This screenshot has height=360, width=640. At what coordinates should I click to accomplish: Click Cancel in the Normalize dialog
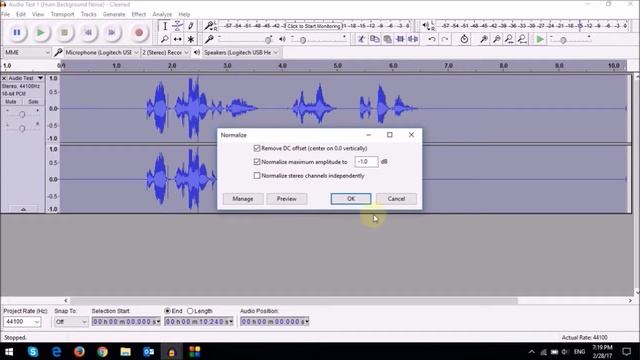click(396, 199)
